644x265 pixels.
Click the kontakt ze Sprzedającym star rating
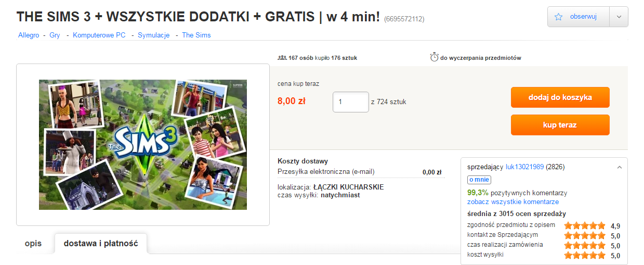[x=585, y=235]
